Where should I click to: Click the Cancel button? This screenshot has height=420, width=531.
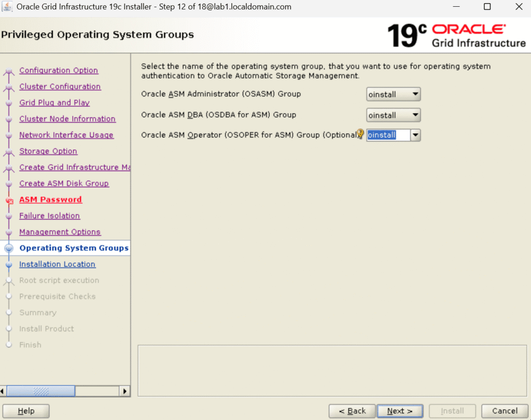tap(505, 411)
